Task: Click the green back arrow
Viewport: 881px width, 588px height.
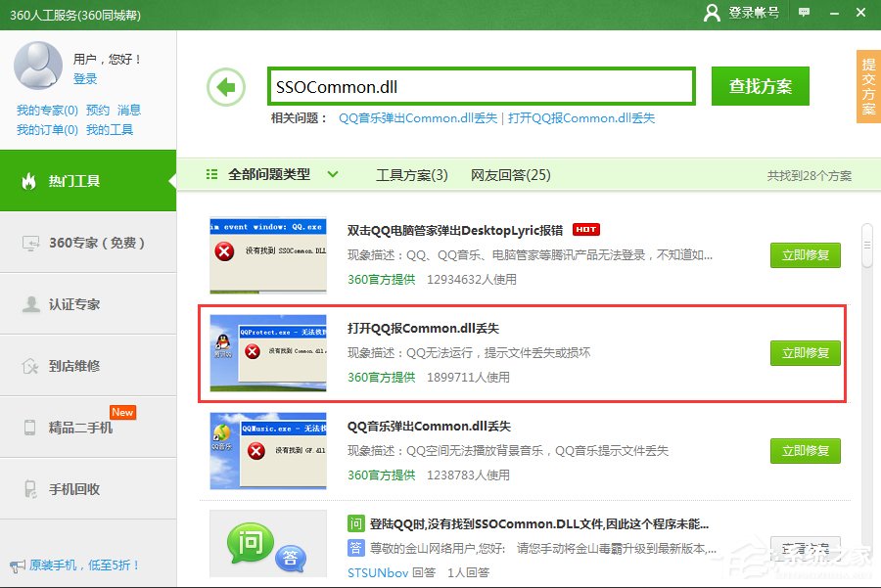Action: click(226, 87)
